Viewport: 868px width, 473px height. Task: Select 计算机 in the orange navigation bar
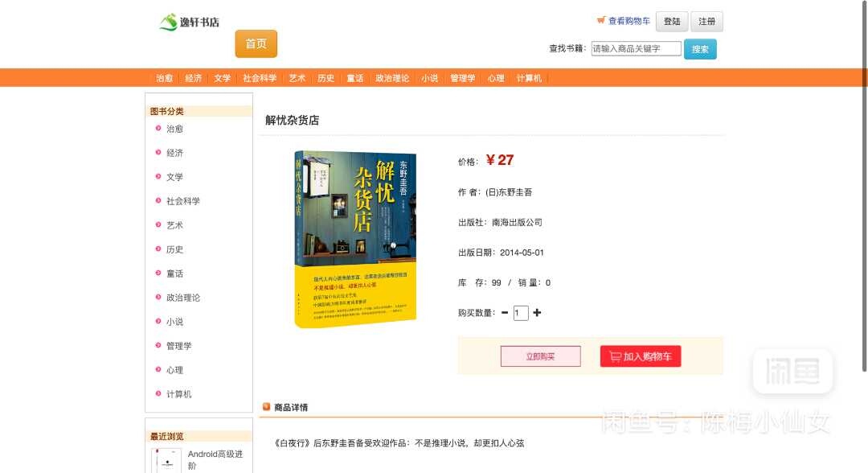(x=529, y=78)
